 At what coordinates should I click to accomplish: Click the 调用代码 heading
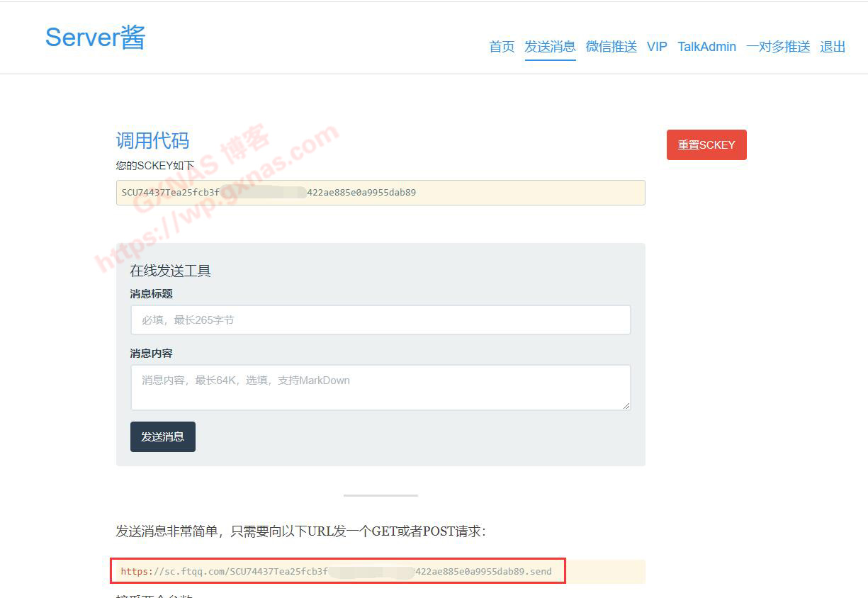[x=152, y=140]
